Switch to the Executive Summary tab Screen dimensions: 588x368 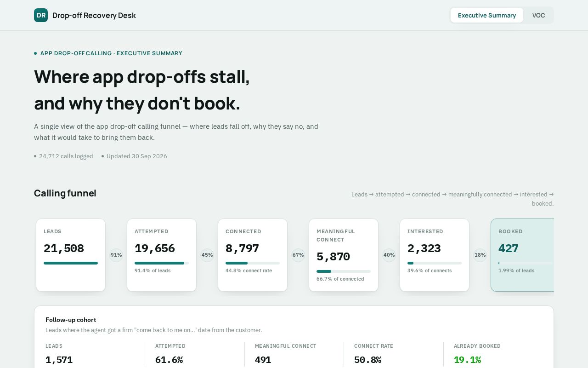[x=487, y=15]
